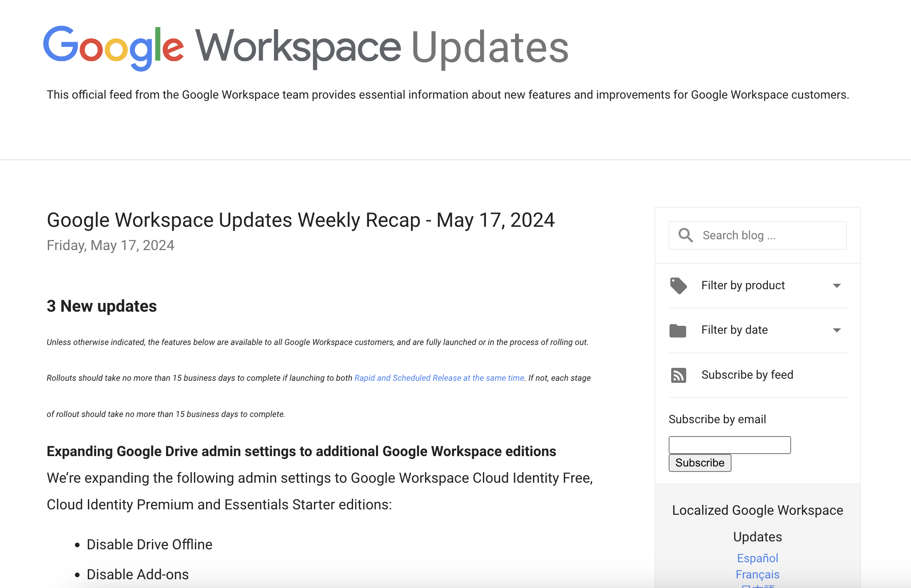Click the folder icon beside Filter by date
Image resolution: width=911 pixels, height=588 pixels.
tap(678, 330)
